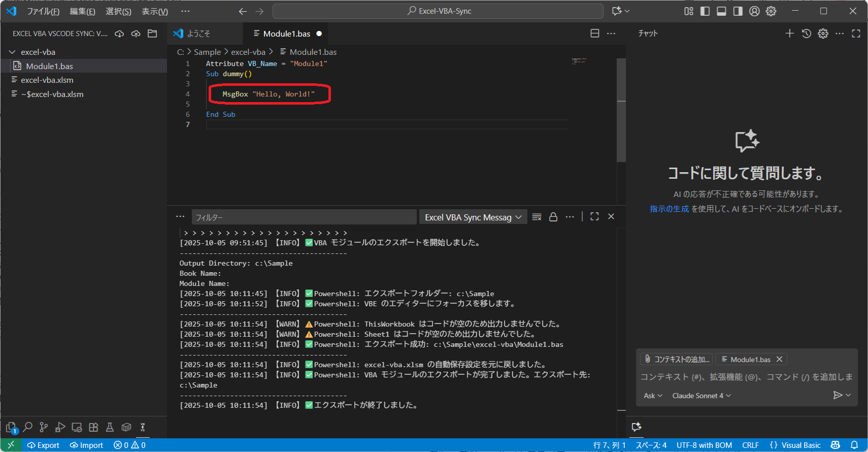
Task: Open notifications bell in the status bar
Action: [x=854, y=445]
